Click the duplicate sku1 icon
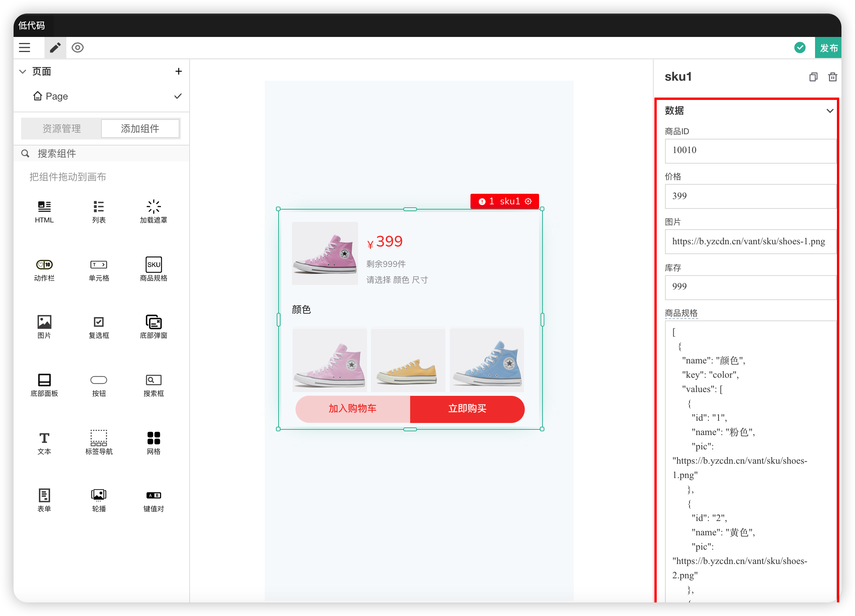The width and height of the screenshot is (855, 616). coord(813,77)
